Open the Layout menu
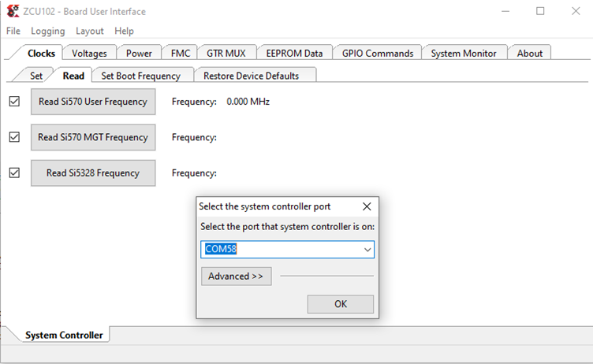The height and width of the screenshot is (364, 593). tap(90, 31)
